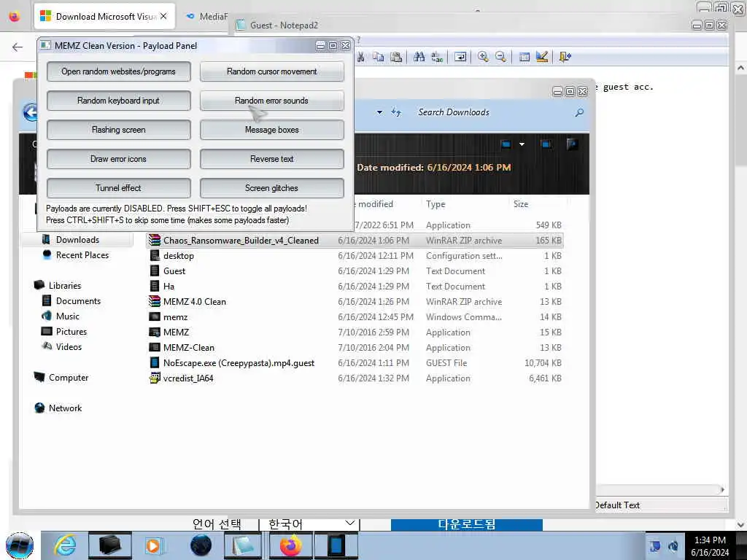Select Downloads in Explorer navigation pane
This screenshot has width=747, height=560.
point(77,239)
